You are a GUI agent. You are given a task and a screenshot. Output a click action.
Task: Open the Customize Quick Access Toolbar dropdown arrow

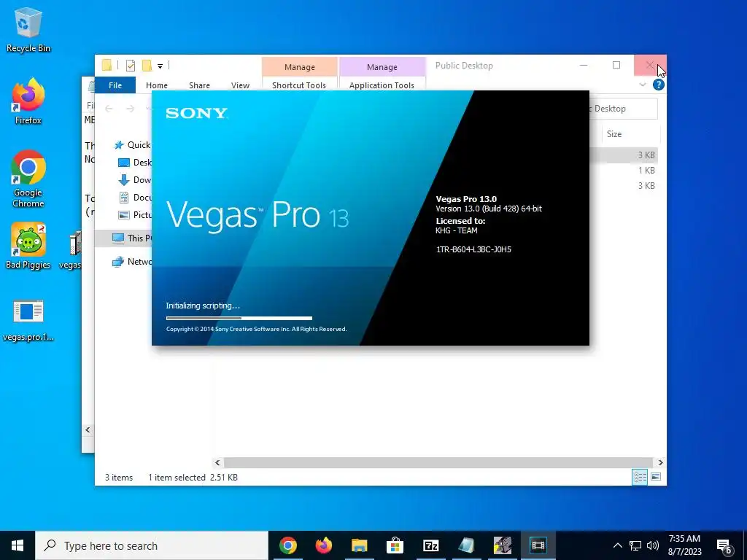click(160, 66)
